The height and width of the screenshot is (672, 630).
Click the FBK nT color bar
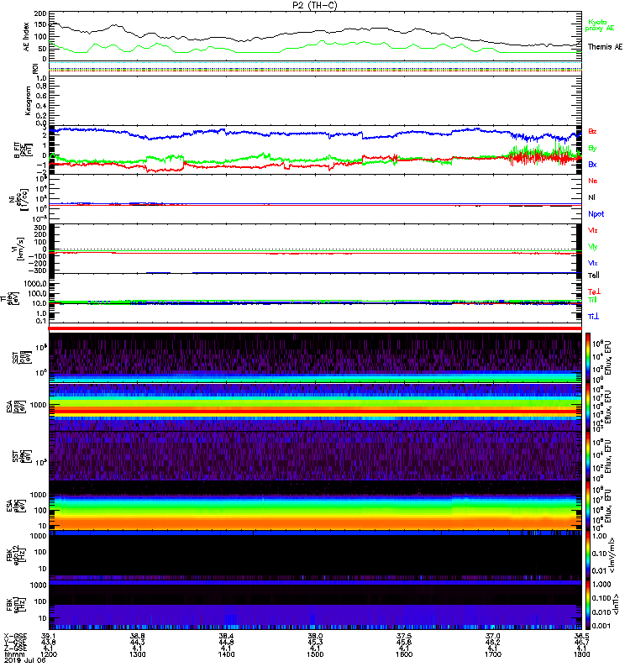click(x=588, y=605)
